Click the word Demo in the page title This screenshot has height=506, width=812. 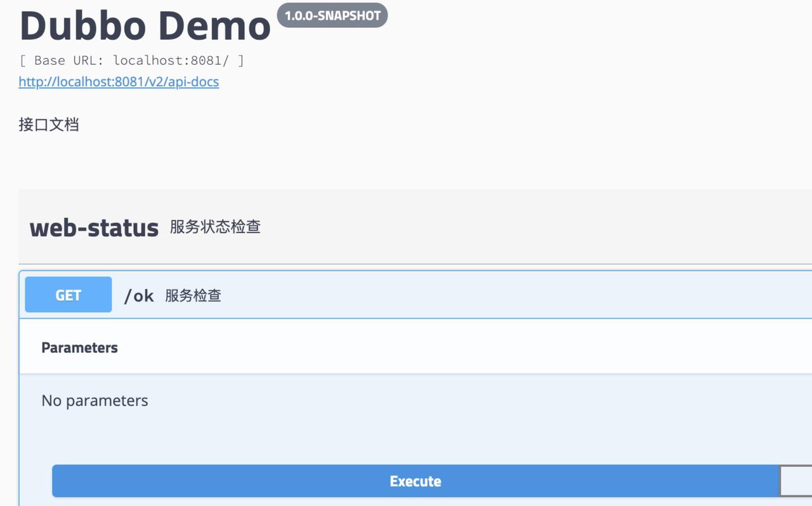click(x=214, y=27)
